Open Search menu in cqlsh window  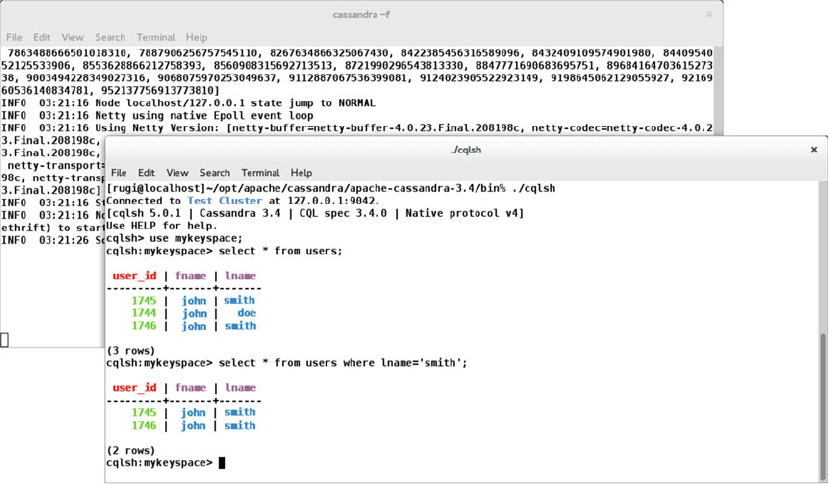215,173
